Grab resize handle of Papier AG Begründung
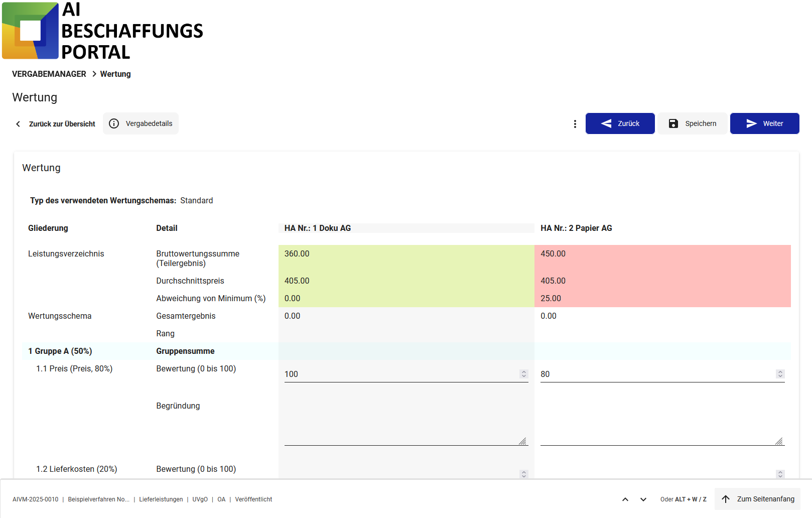 click(x=779, y=441)
